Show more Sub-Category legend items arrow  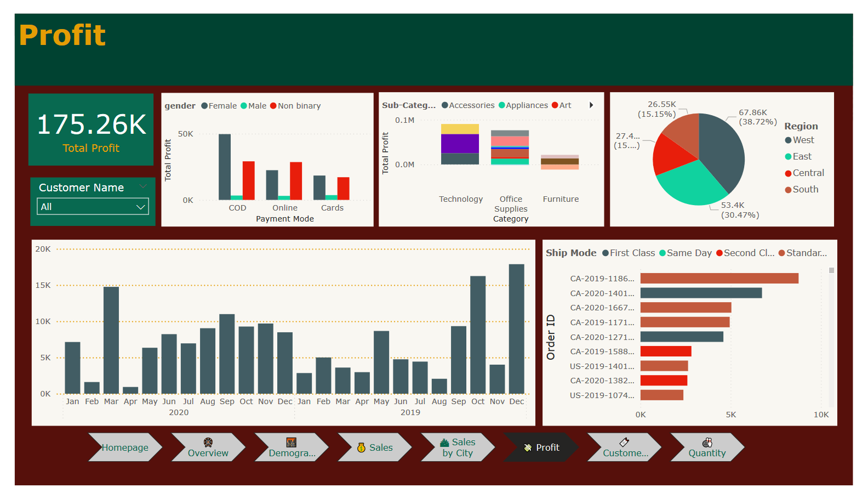pos(591,105)
